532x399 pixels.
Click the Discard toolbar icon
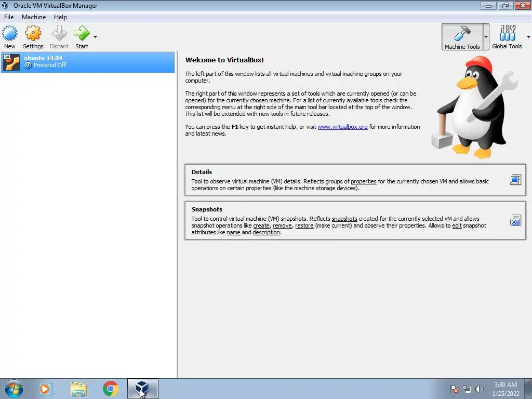(59, 37)
